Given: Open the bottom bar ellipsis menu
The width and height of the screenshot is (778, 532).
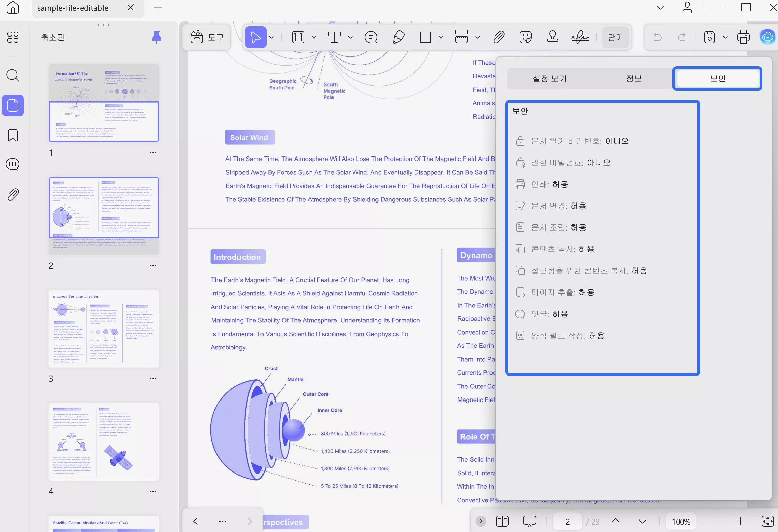Looking at the screenshot, I should coord(223,521).
